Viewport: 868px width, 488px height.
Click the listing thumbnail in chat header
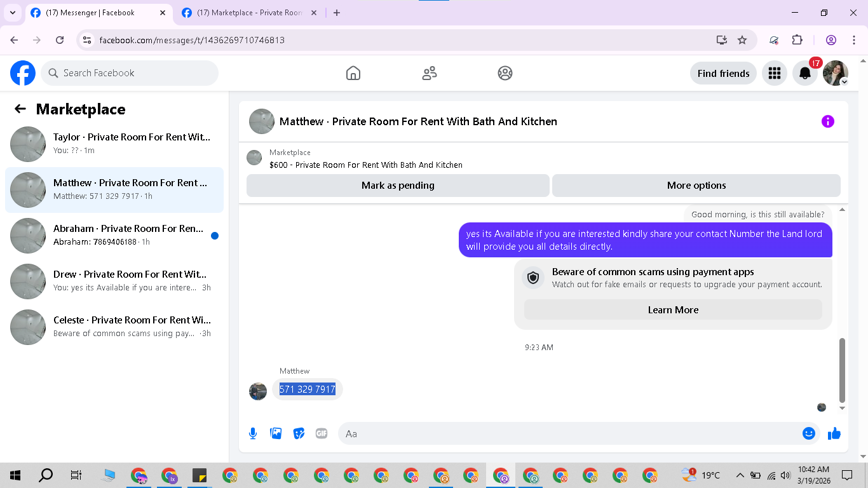coord(262,121)
